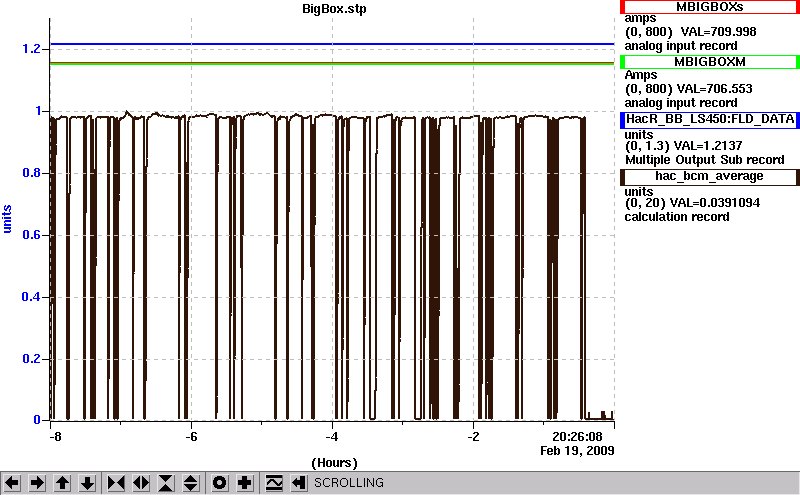Pan the plot right with the right arrow

pyautogui.click(x=37, y=483)
